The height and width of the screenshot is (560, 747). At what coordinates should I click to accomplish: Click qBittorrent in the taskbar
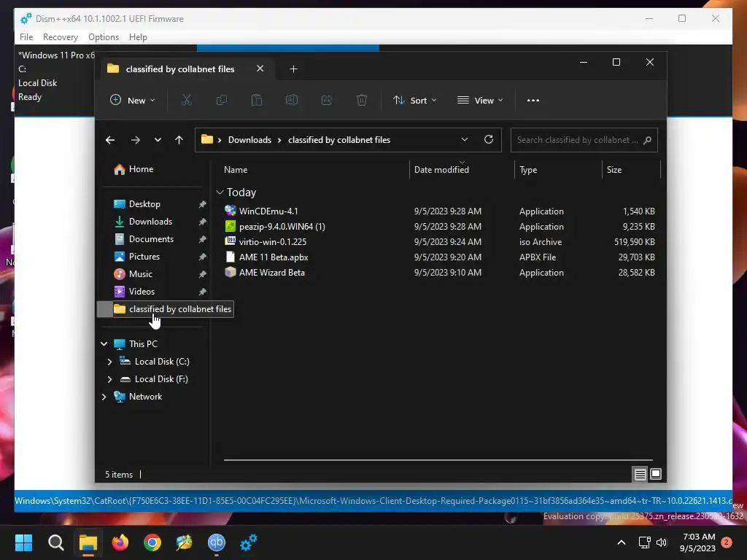tap(216, 542)
